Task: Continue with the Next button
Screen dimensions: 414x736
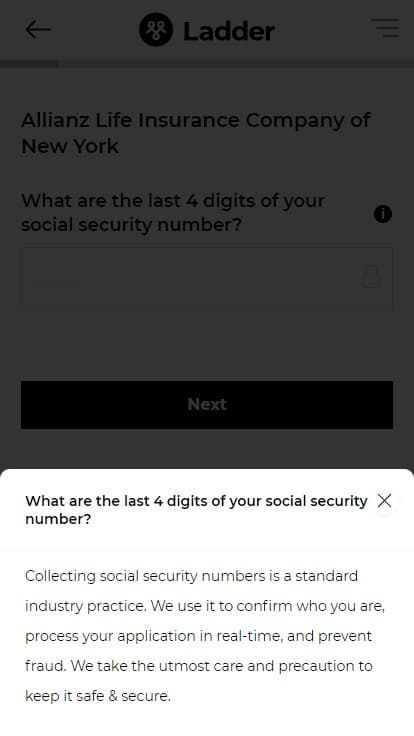Action: 207,405
